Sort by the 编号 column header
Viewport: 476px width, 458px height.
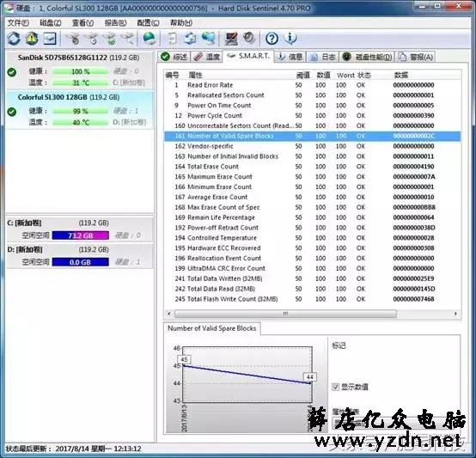click(172, 75)
